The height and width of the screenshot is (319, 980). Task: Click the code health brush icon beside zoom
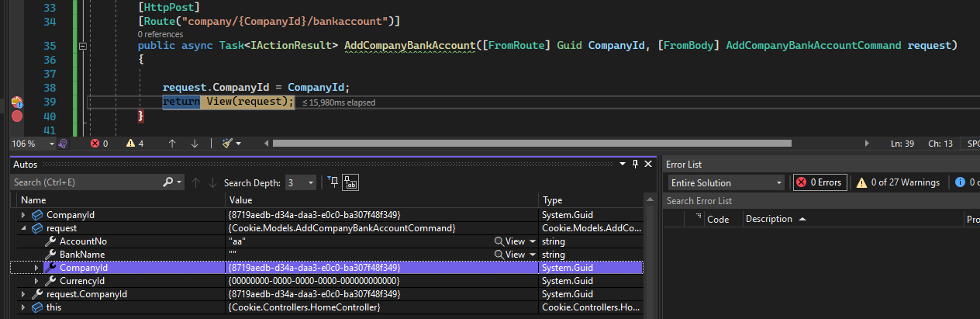pos(64,144)
